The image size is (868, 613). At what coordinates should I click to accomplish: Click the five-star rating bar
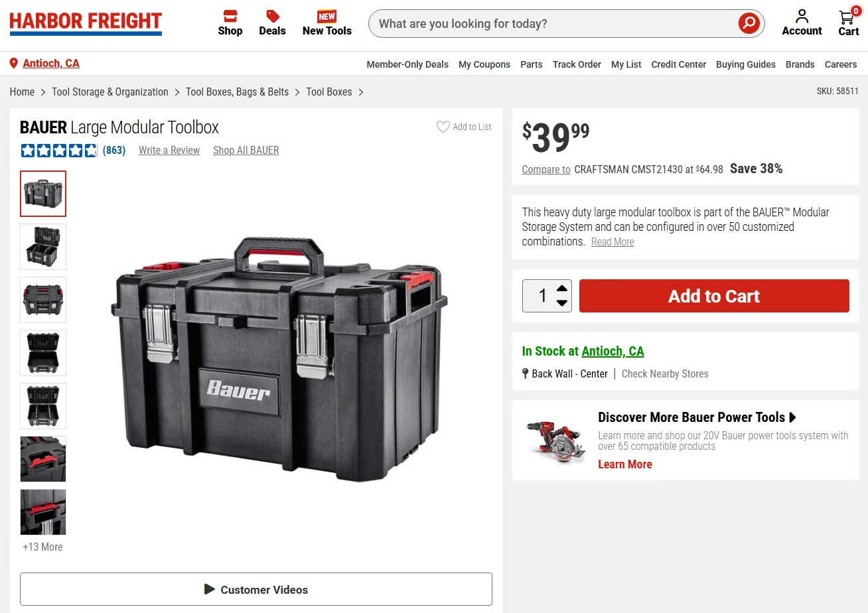[59, 151]
